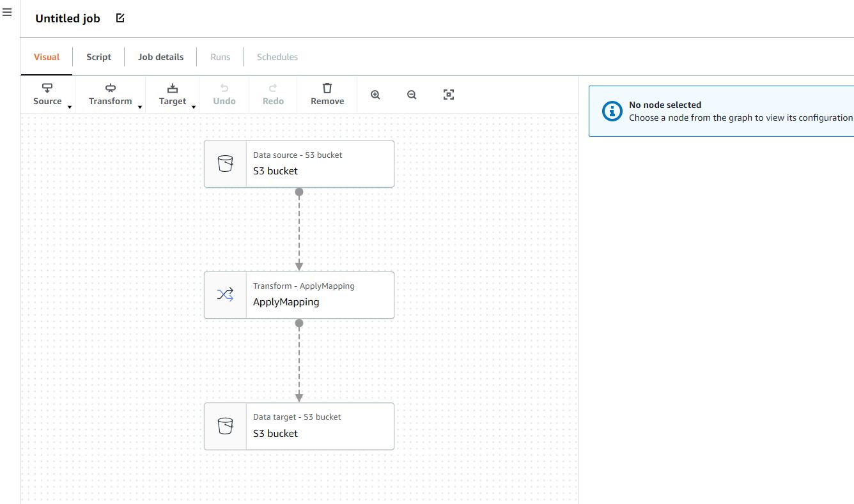Click the output connector below ApplyMapping node
The image size is (854, 504).
click(299, 323)
